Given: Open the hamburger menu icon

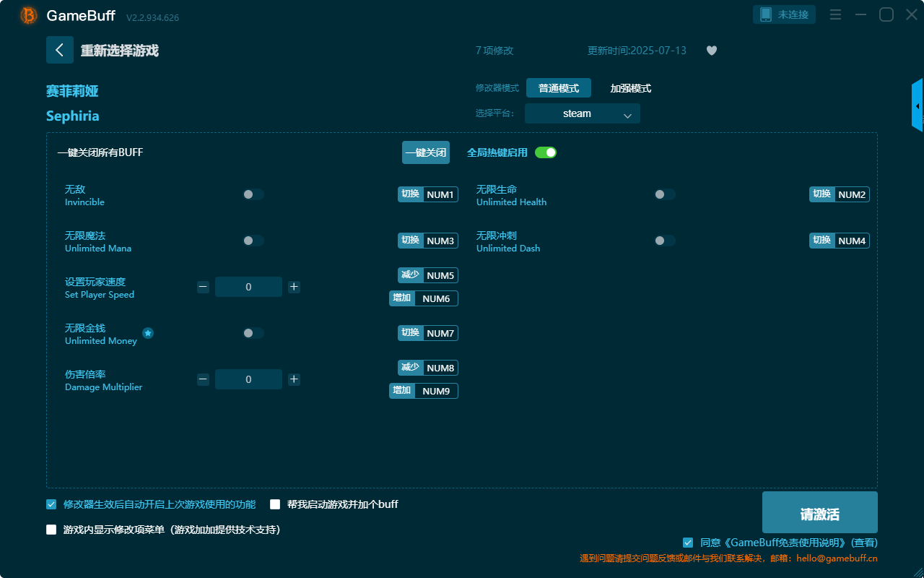Looking at the screenshot, I should point(835,14).
